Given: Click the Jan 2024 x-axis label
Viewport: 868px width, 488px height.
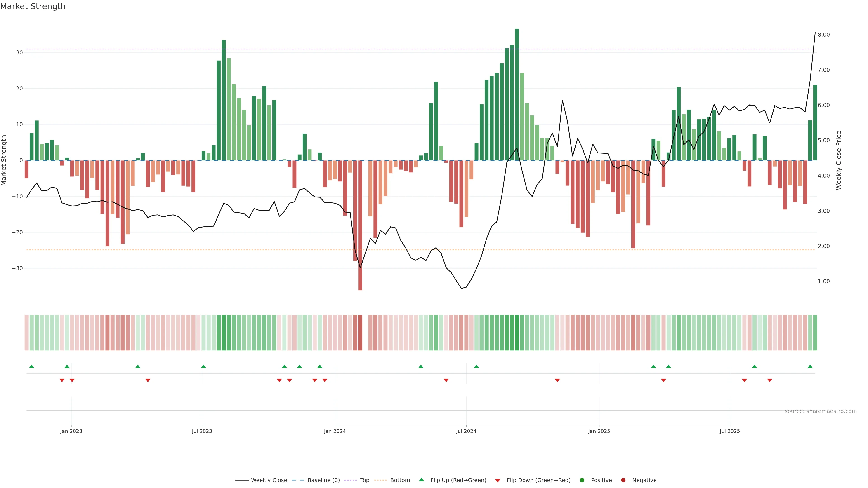Looking at the screenshot, I should [335, 431].
